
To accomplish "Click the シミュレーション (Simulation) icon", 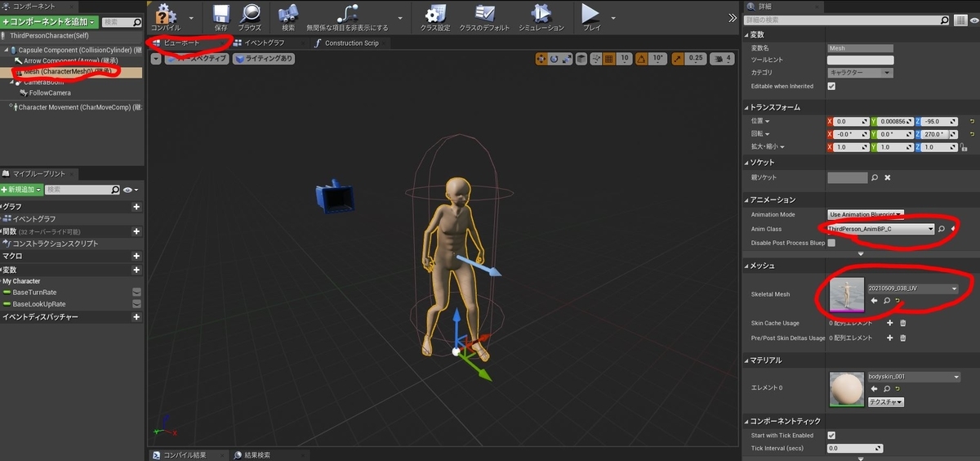I will [x=541, y=16].
